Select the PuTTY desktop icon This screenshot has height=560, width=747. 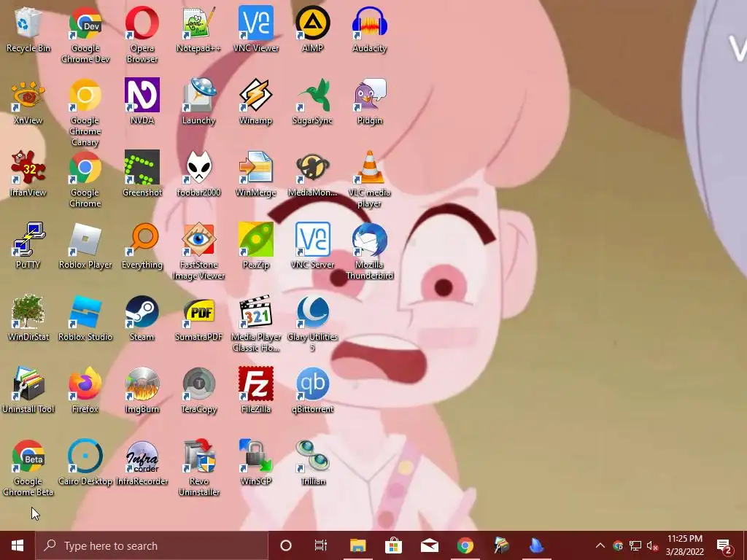pyautogui.click(x=28, y=246)
